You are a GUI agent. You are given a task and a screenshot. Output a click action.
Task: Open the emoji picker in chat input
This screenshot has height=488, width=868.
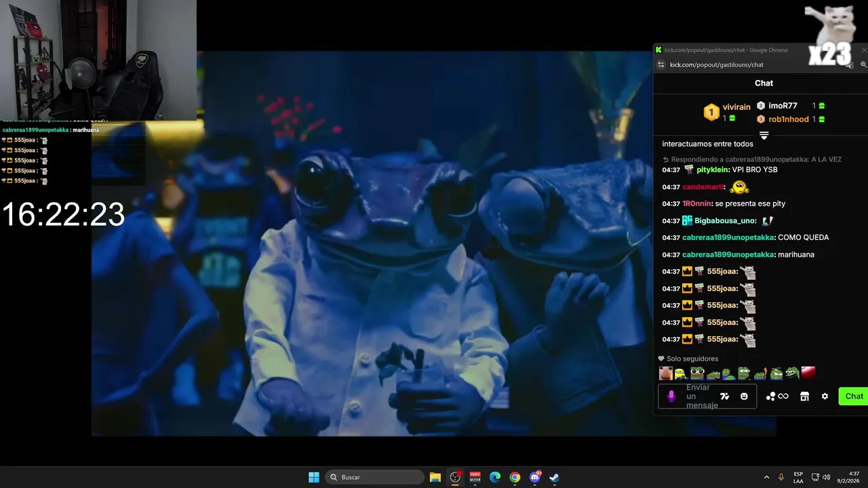(x=744, y=396)
